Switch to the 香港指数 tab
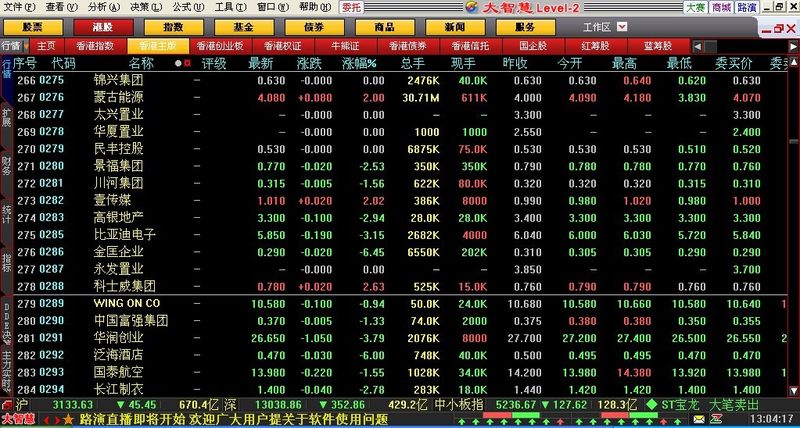The width and height of the screenshot is (800, 428). tap(95, 46)
